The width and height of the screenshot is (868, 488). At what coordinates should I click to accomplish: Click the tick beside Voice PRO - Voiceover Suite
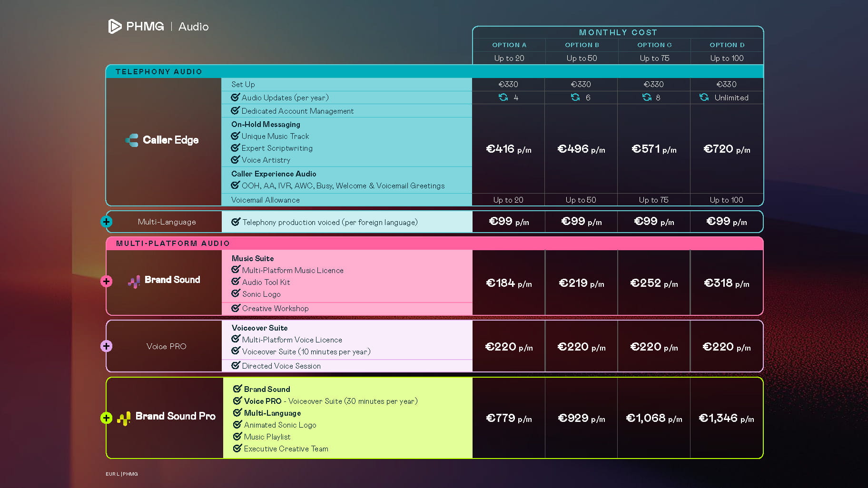(238, 400)
